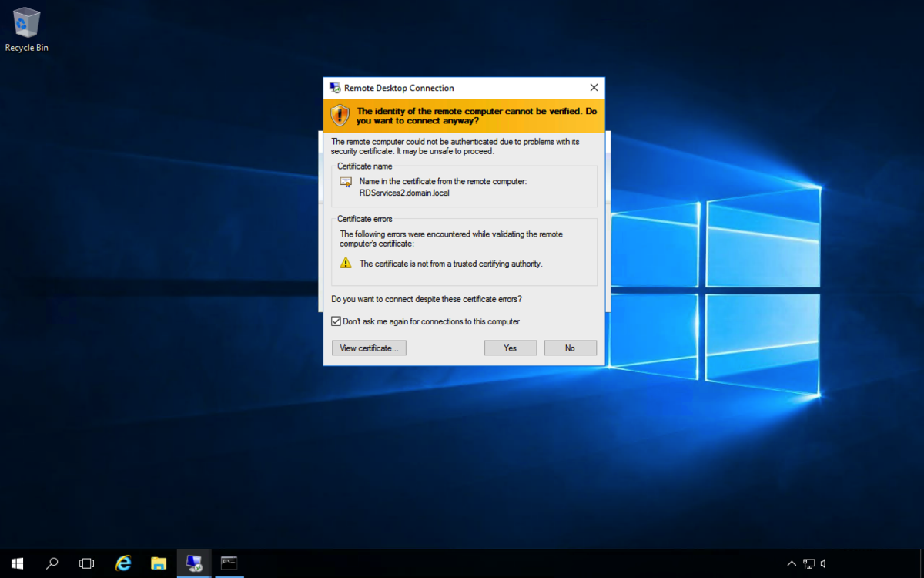924x578 pixels.
Task: Click the network icon in system tray
Action: [808, 563]
